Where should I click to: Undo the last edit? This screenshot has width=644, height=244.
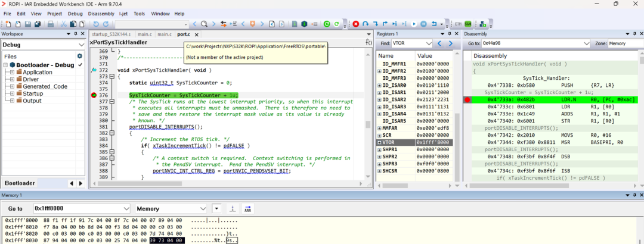(x=95, y=24)
